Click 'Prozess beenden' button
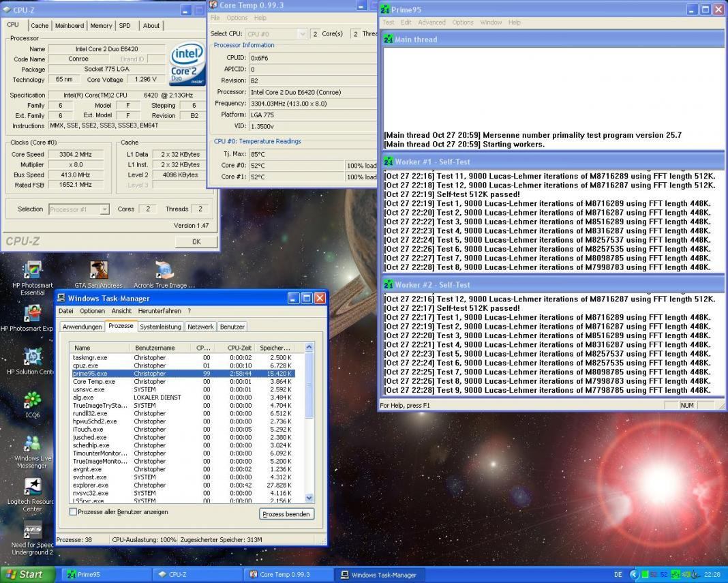Viewport: 728px width, 583px height. point(286,513)
